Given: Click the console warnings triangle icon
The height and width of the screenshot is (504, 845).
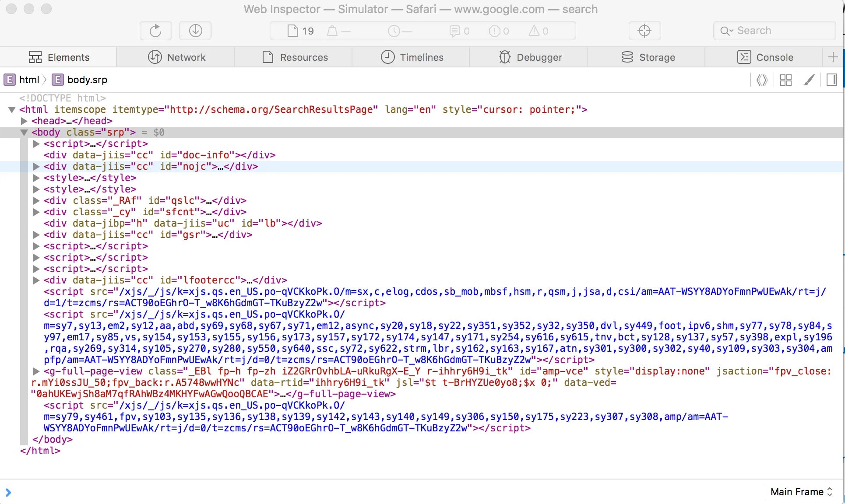Looking at the screenshot, I should [x=534, y=31].
